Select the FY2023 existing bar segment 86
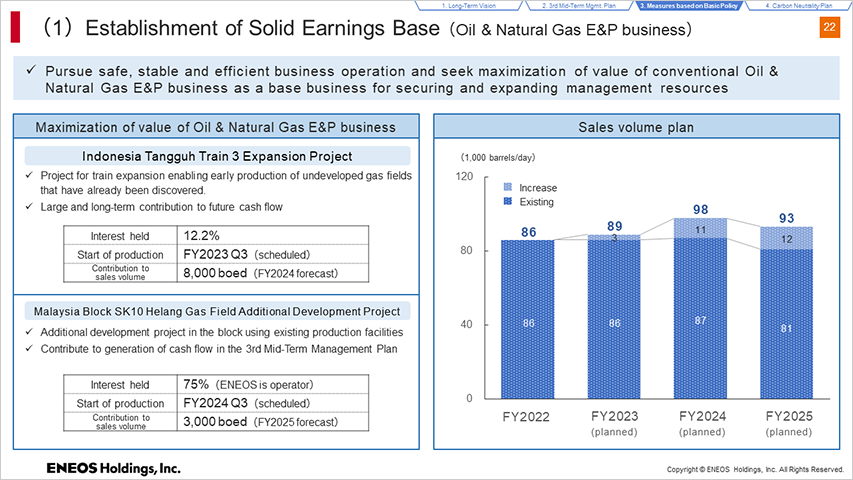This screenshot has width=853, height=480. click(614, 319)
